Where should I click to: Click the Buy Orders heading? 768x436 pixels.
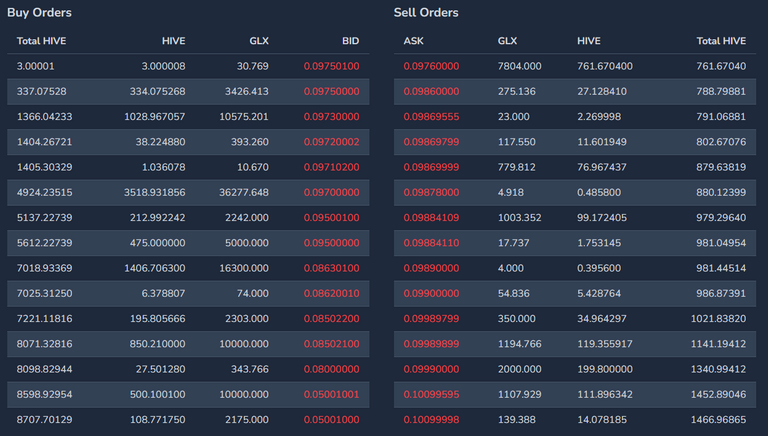[x=39, y=13]
